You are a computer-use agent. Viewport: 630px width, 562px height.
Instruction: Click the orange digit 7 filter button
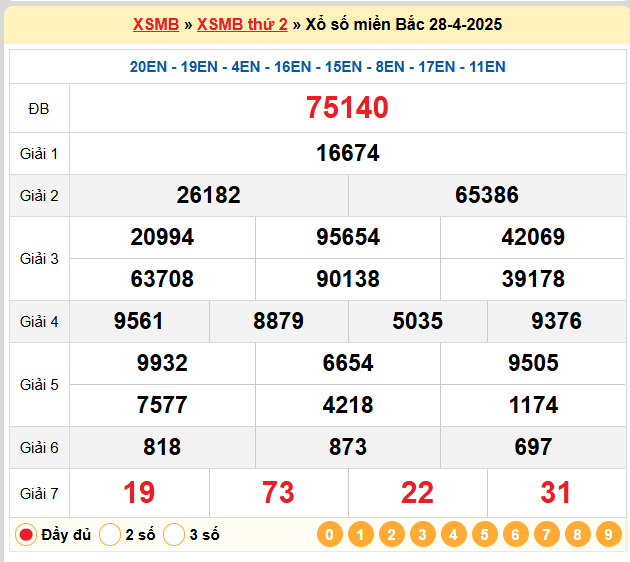(546, 534)
